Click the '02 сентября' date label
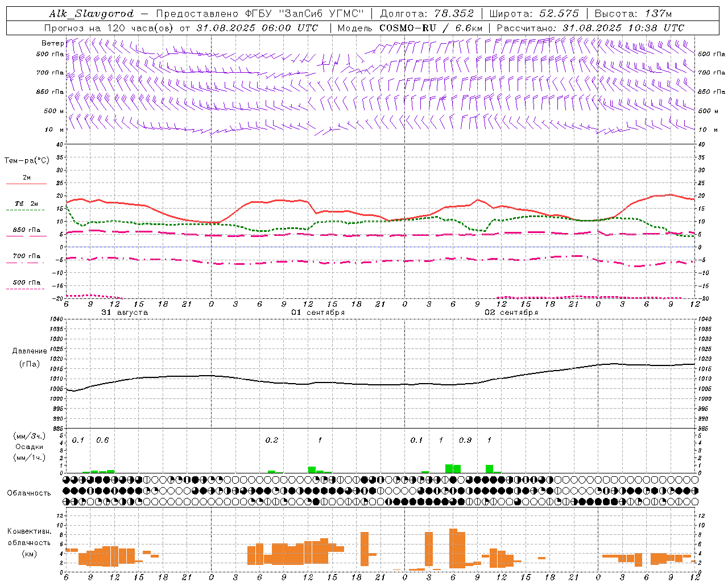 [x=511, y=313]
